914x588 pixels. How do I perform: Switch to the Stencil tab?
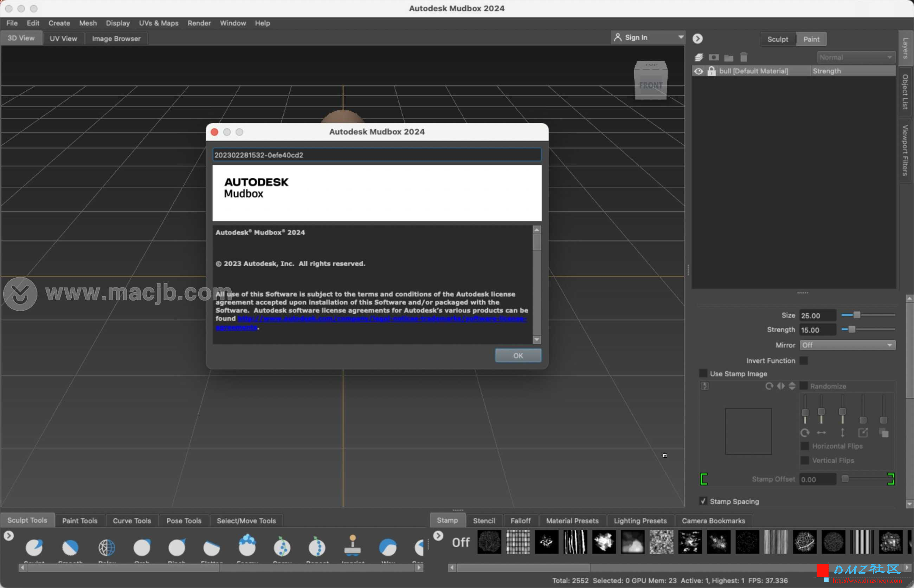click(484, 521)
